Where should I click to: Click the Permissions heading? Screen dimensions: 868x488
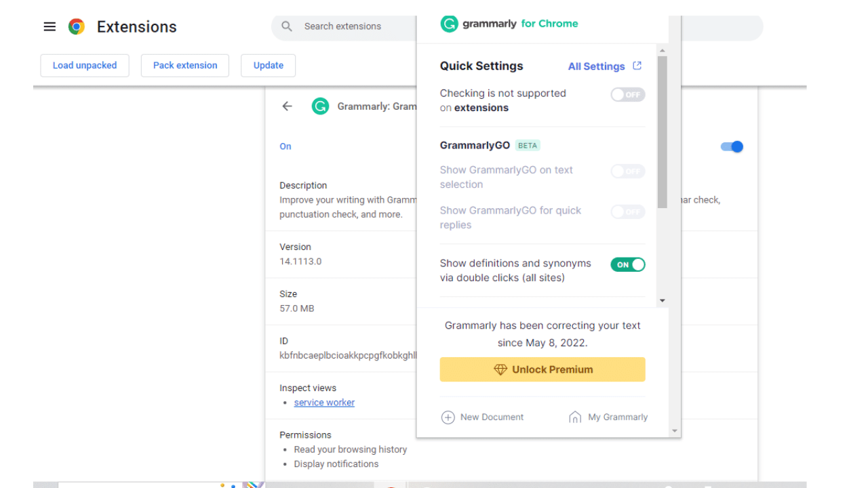tap(305, 435)
